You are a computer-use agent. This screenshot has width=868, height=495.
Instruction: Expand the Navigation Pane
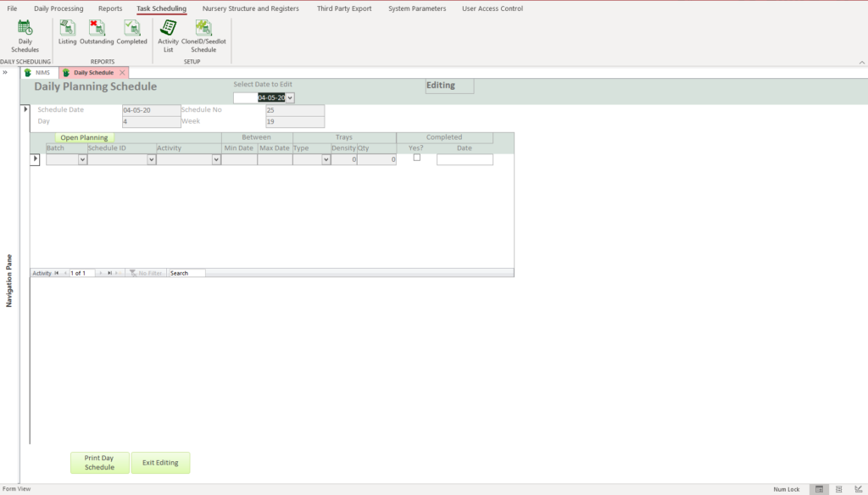5,73
